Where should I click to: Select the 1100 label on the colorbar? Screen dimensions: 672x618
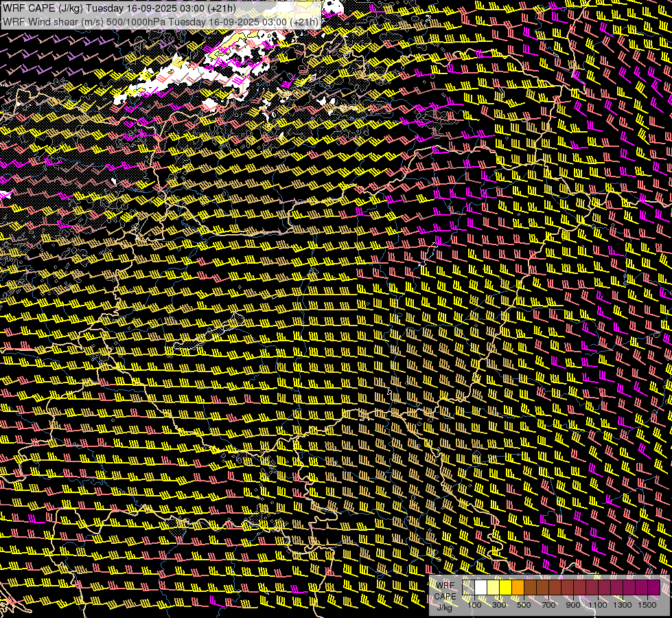click(x=598, y=605)
